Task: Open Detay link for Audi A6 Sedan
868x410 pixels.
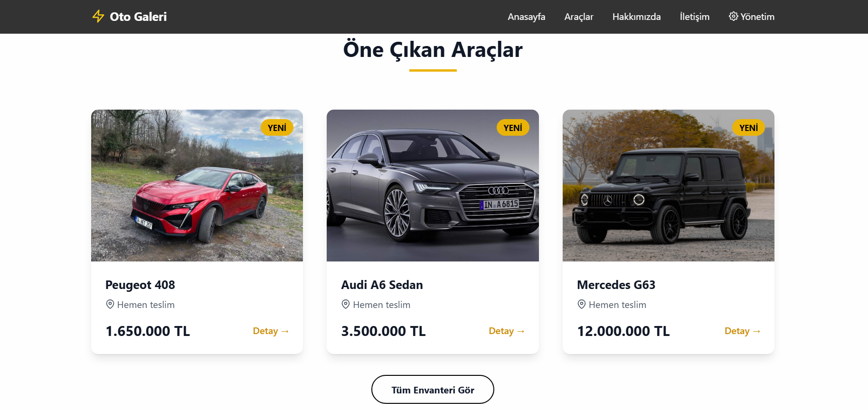Action: click(x=507, y=331)
